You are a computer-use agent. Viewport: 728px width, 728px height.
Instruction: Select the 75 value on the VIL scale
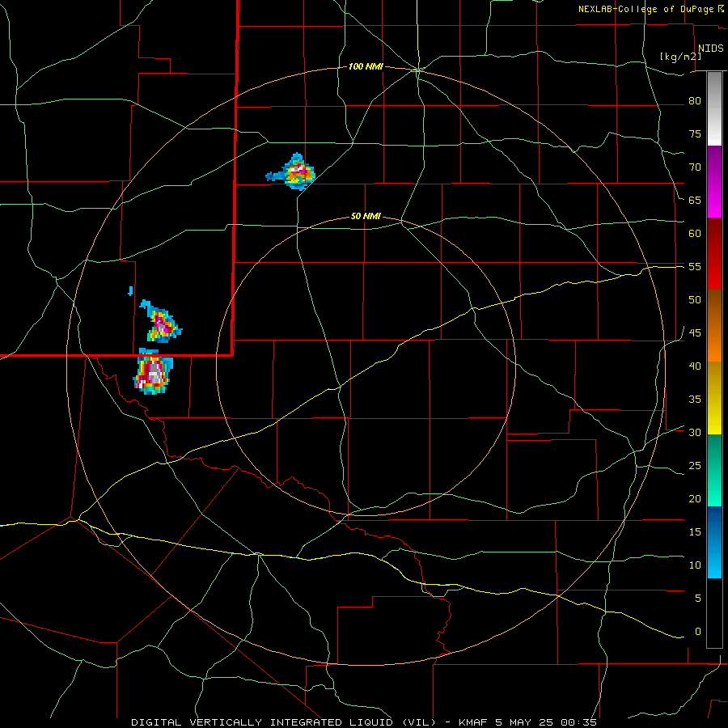(695, 133)
